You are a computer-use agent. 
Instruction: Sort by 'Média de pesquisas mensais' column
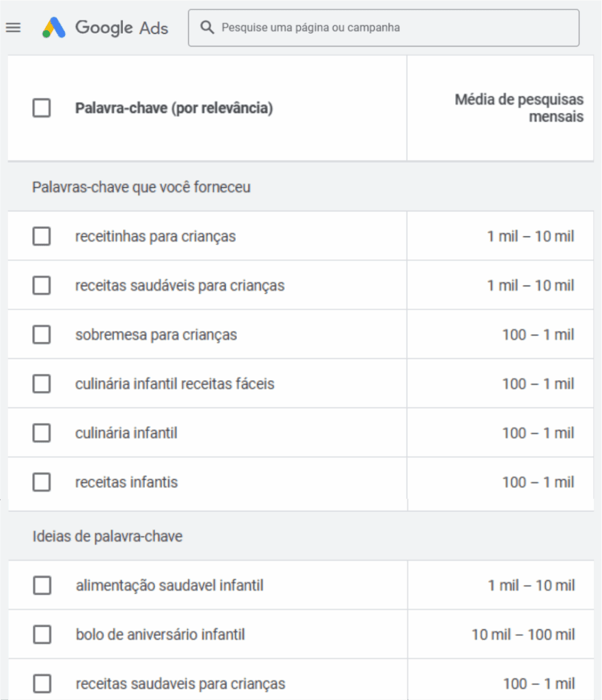click(519, 108)
